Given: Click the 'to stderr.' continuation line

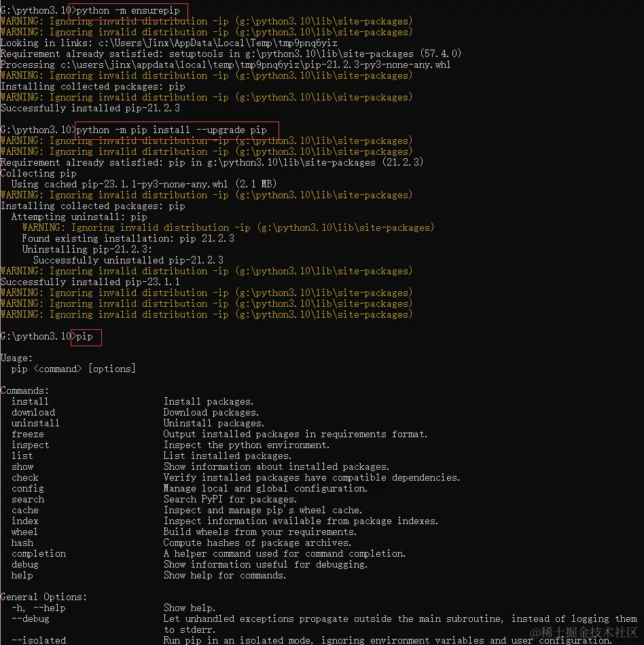Looking at the screenshot, I should point(190,629).
